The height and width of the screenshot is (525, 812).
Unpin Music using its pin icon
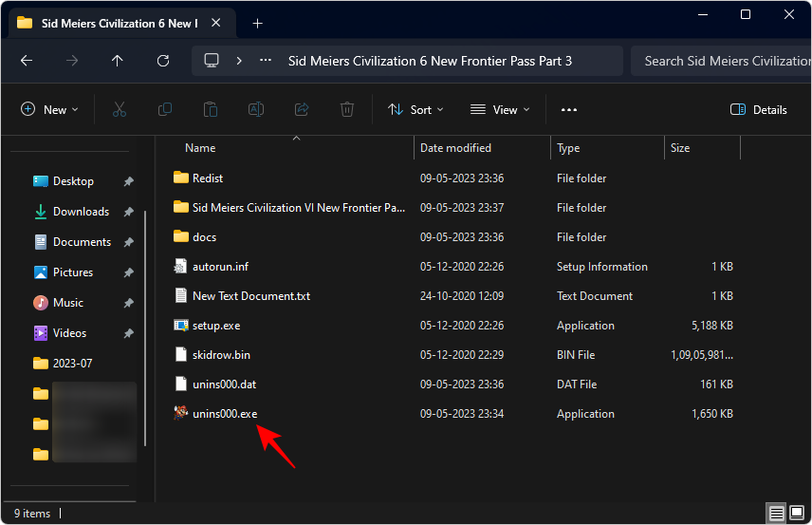[128, 303]
